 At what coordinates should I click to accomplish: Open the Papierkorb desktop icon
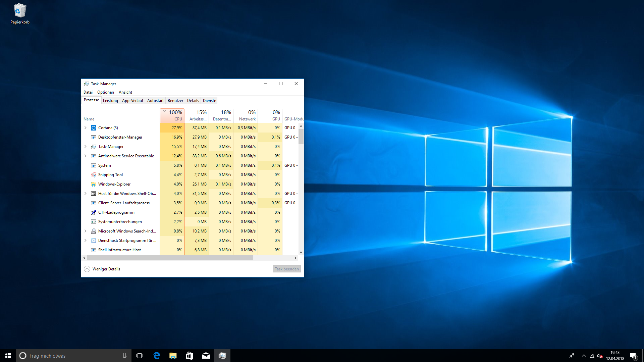(x=20, y=14)
